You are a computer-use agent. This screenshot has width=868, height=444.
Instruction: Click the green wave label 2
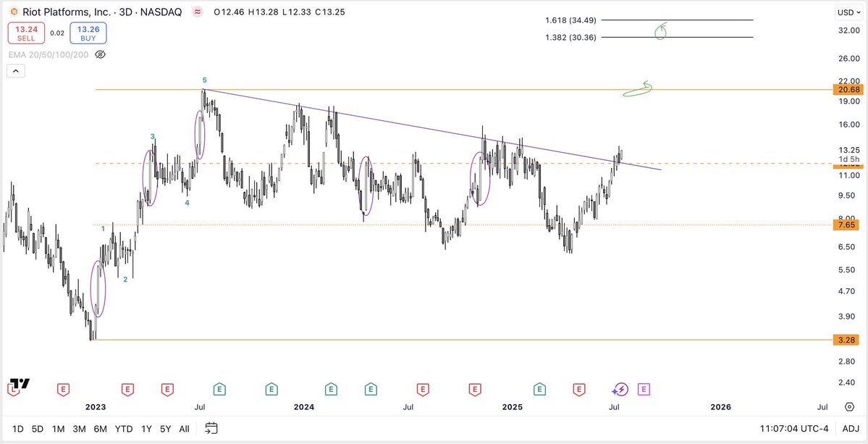point(125,280)
